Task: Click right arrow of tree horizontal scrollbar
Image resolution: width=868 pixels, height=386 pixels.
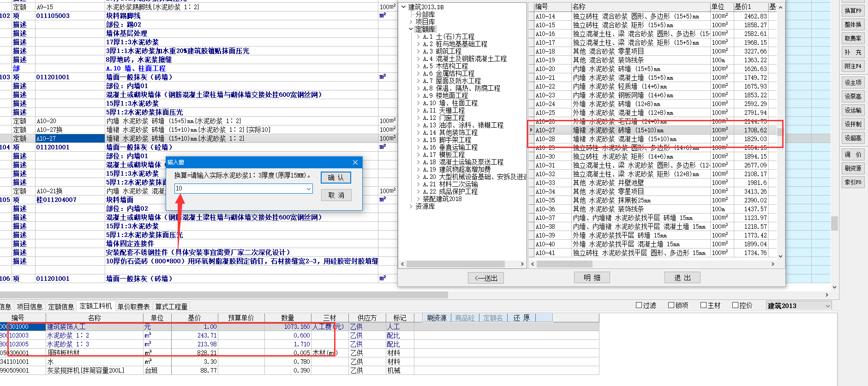Action: [522, 264]
